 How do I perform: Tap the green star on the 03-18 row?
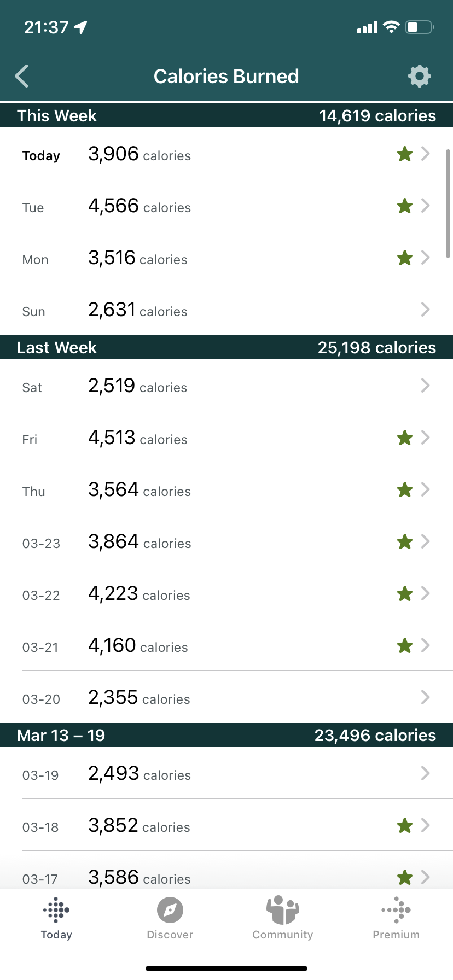[x=405, y=826]
